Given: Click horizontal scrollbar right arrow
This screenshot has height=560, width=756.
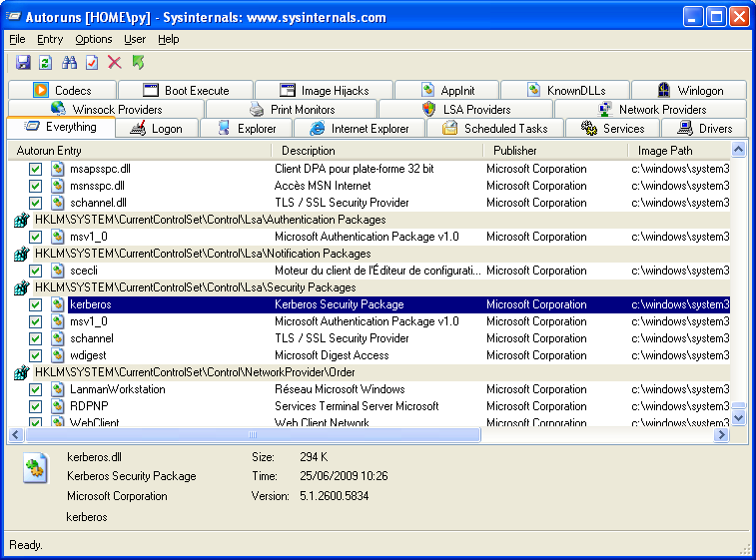Looking at the screenshot, I should (721, 434).
